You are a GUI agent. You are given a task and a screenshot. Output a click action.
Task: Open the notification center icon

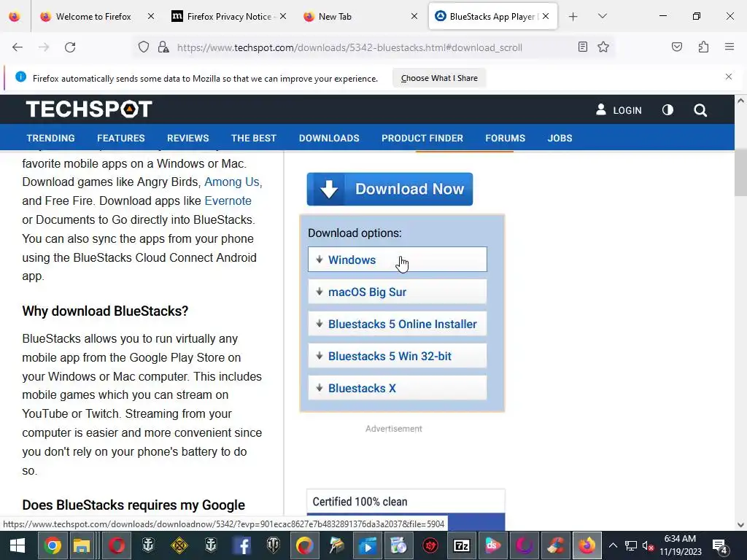click(719, 546)
